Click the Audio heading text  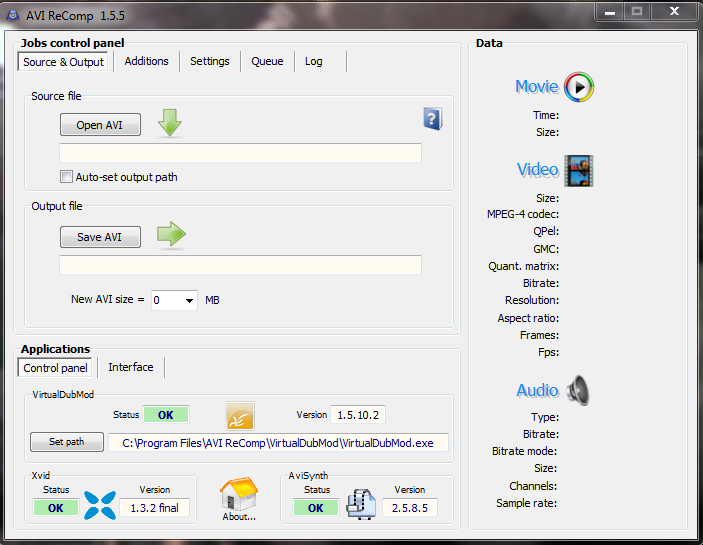538,390
